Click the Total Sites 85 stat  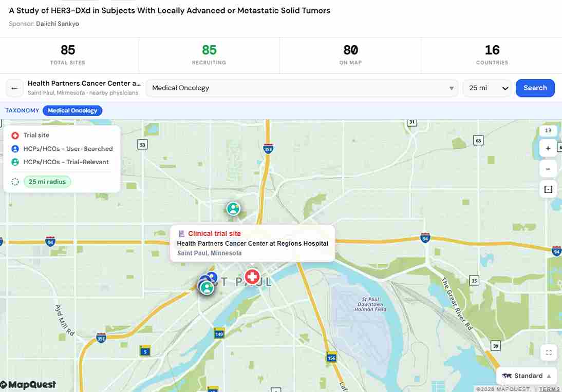(68, 55)
